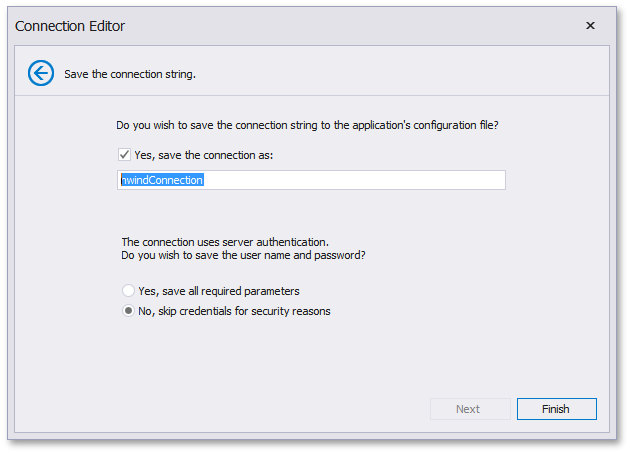
Task: Toggle the 'Yes, save the connection as' checkbox
Action: pos(124,155)
